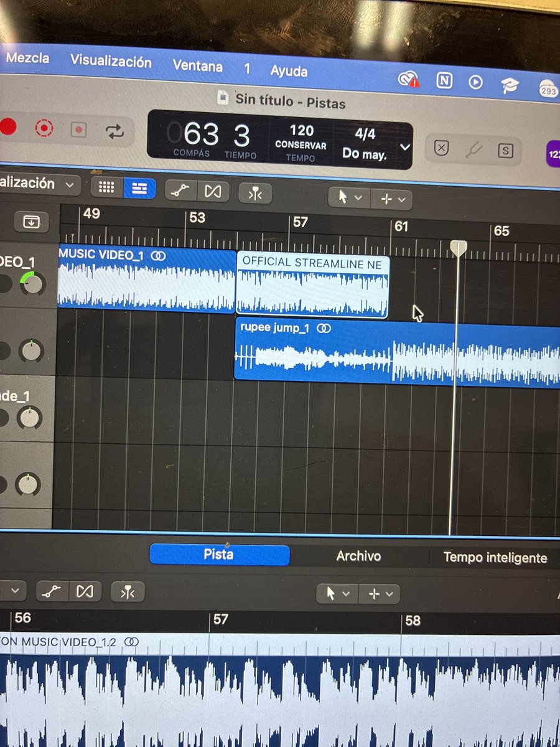Open the Tuner fork icon

pos(473,149)
